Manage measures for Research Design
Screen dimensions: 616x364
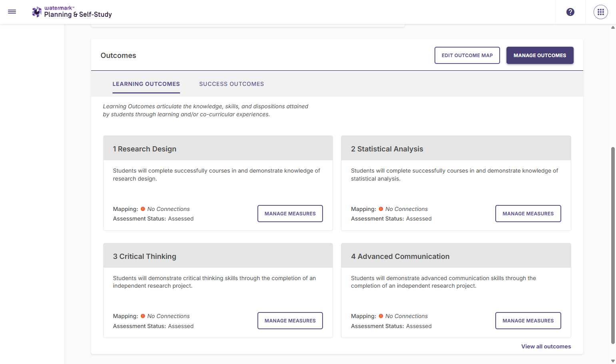[x=290, y=213]
